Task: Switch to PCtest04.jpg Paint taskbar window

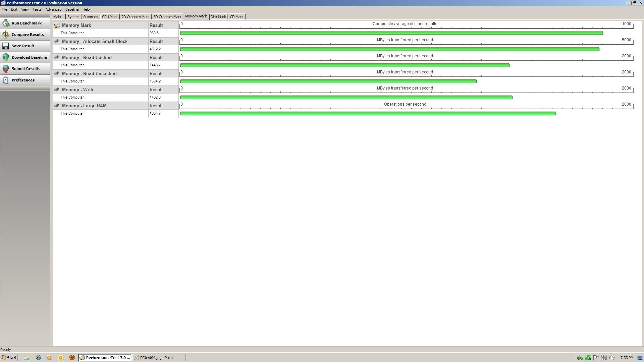Action: pyautogui.click(x=159, y=358)
